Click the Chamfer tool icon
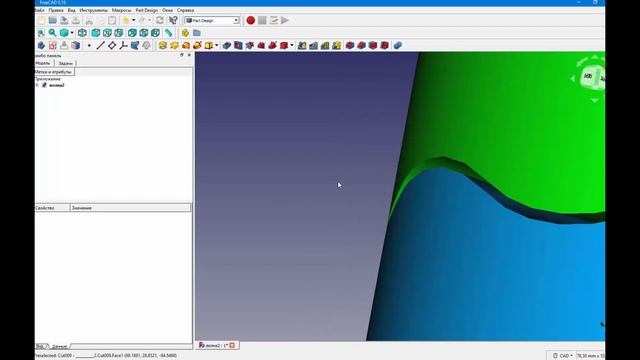The image size is (640, 360). coord(361,45)
